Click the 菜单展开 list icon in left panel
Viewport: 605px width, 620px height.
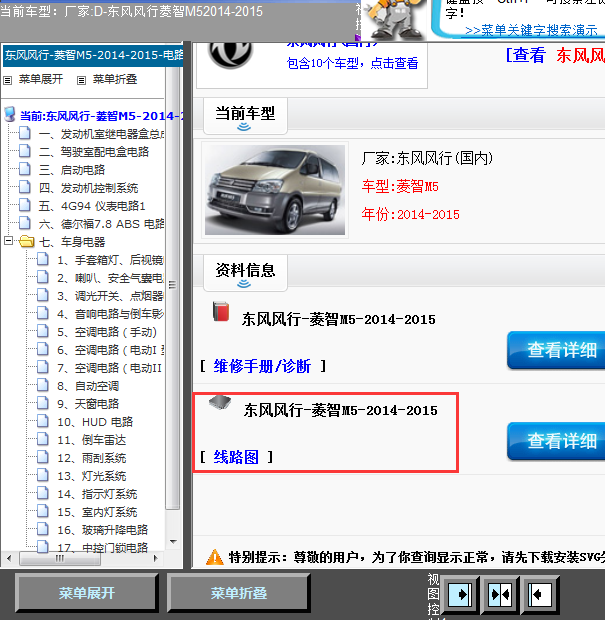8,80
